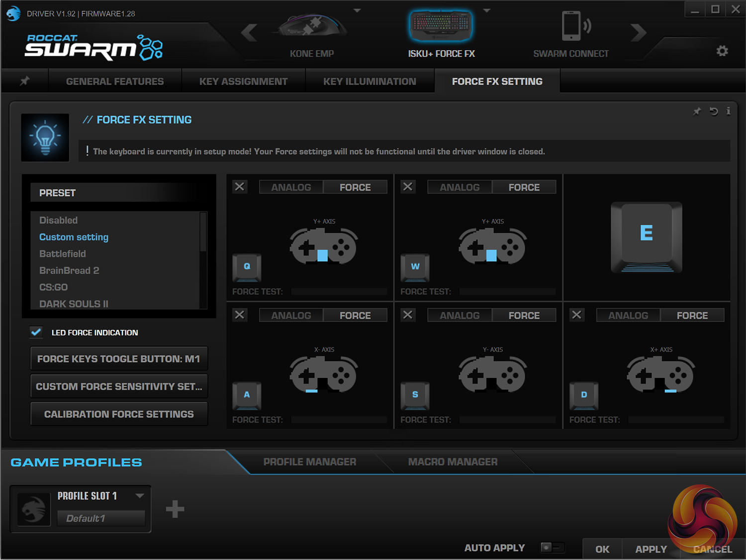
Task: Click the Q key gamepad axis icon
Action: point(324,245)
